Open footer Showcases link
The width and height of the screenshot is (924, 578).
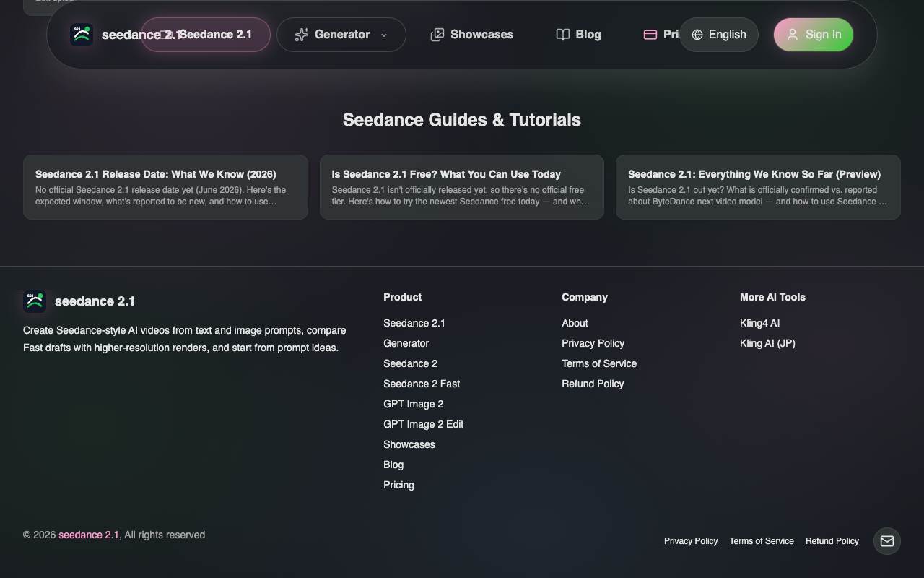[409, 444]
